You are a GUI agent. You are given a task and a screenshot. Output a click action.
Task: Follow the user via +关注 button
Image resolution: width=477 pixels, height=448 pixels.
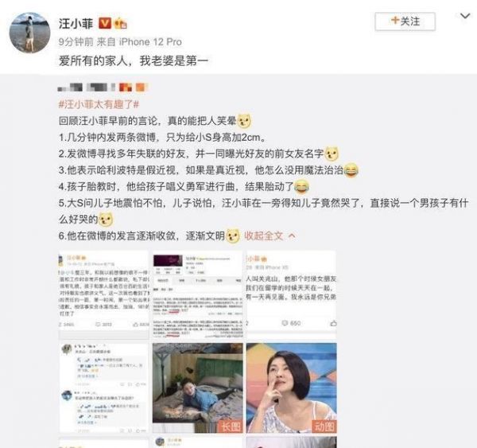405,21
